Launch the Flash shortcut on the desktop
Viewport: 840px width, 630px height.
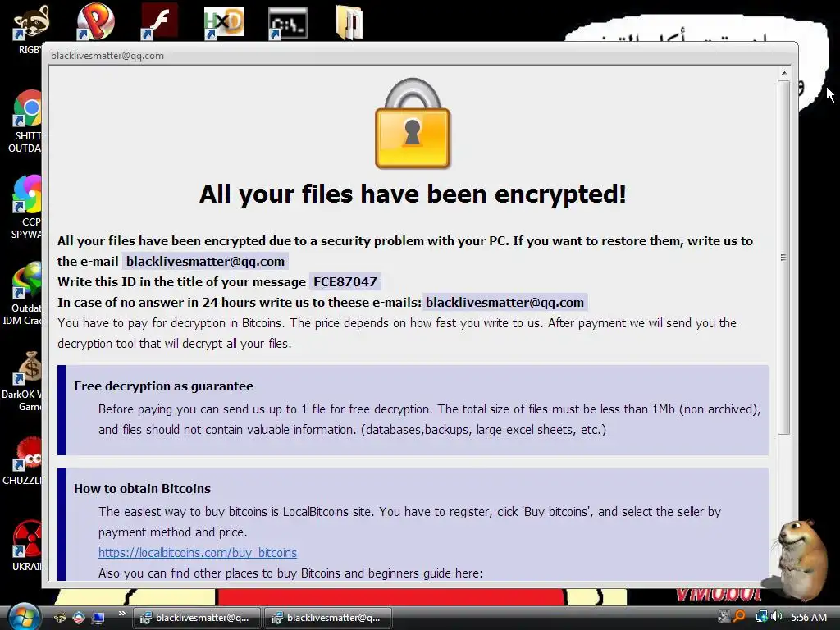(x=159, y=21)
